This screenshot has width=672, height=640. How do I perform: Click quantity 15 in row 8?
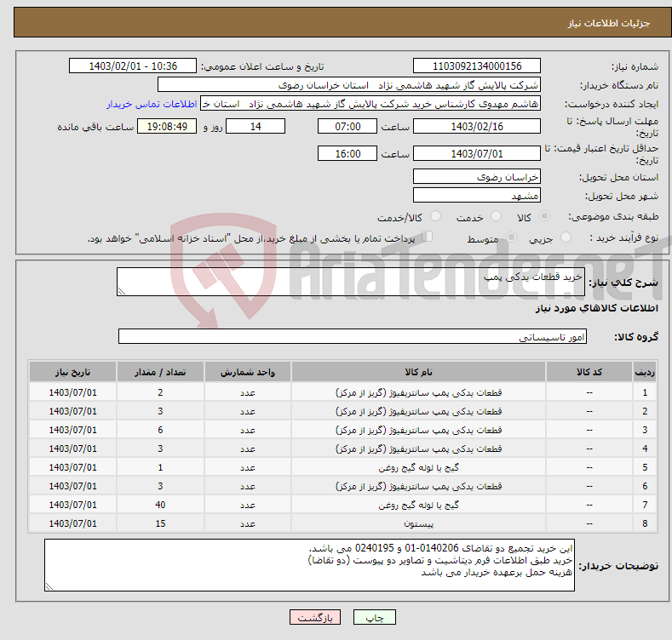[160, 523]
